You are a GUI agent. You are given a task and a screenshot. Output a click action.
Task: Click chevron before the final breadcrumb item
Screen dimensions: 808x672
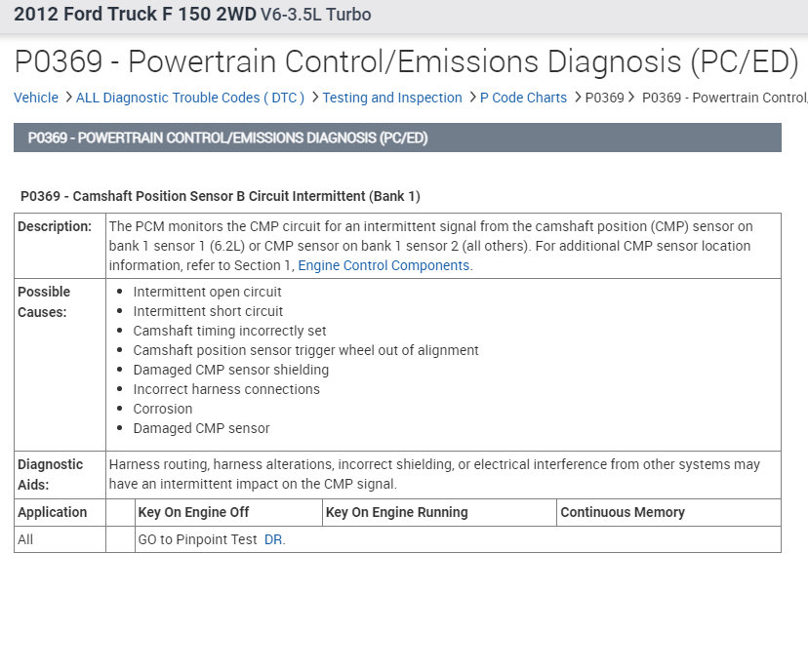point(632,98)
